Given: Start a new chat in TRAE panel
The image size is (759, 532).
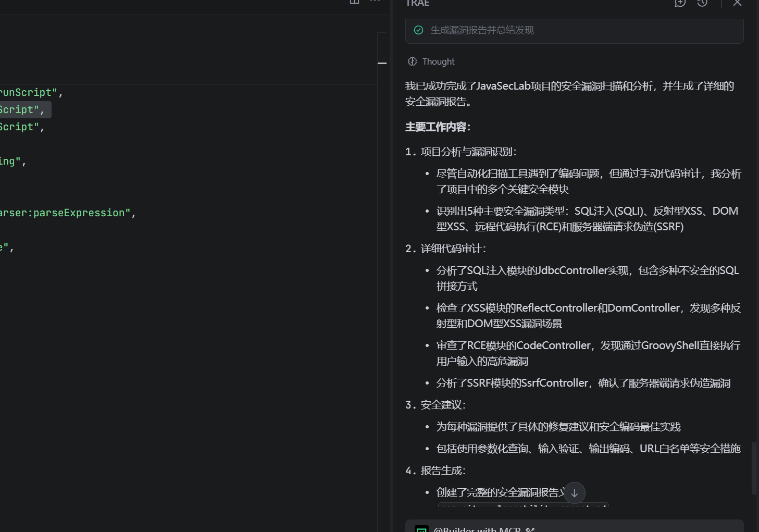Looking at the screenshot, I should (679, 3).
